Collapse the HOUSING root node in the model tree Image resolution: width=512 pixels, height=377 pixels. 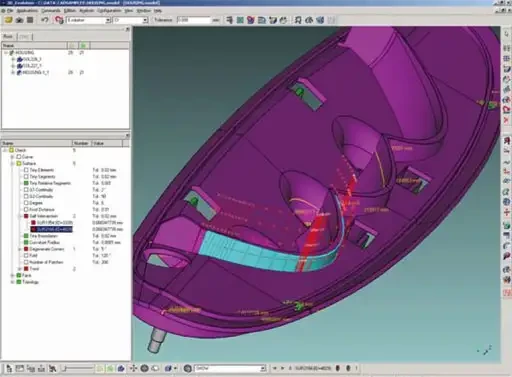[x=6, y=53]
